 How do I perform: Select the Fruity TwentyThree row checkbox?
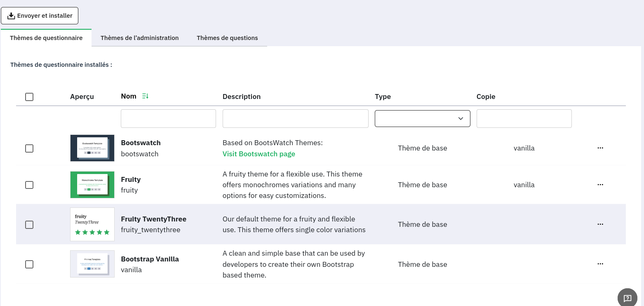[x=29, y=225]
